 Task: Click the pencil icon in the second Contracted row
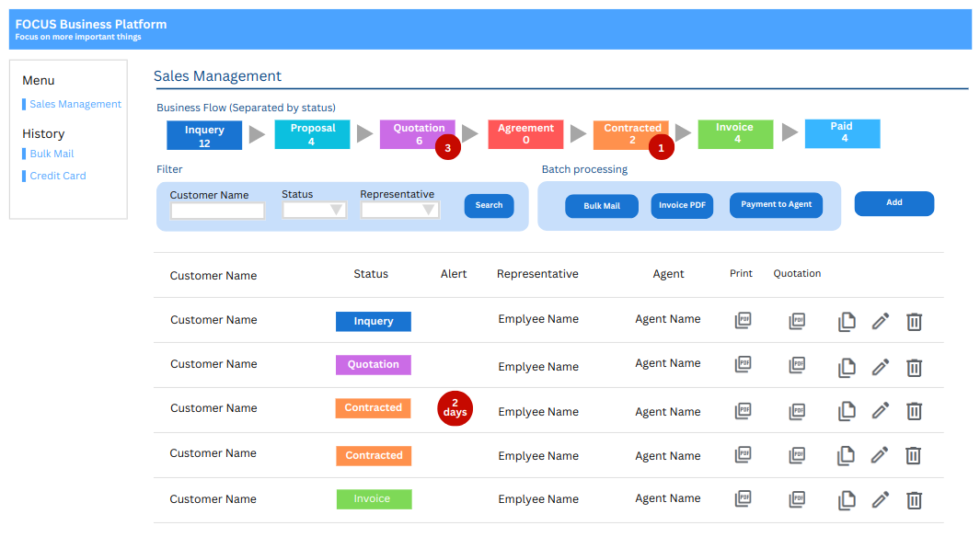[881, 454]
